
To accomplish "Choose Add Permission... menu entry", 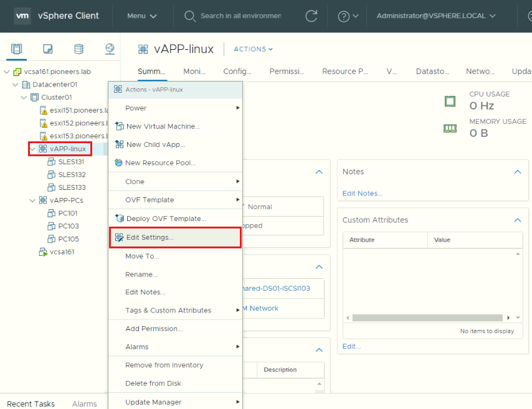I will click(176, 328).
